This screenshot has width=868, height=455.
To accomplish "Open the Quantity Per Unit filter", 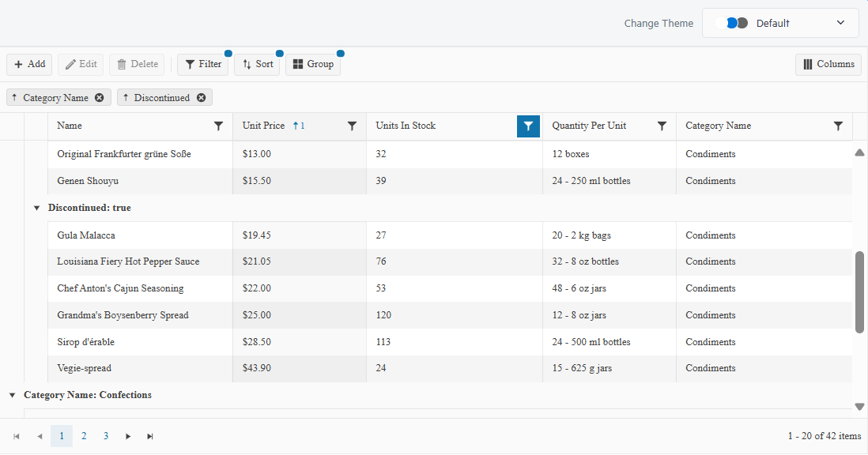I will click(x=662, y=126).
